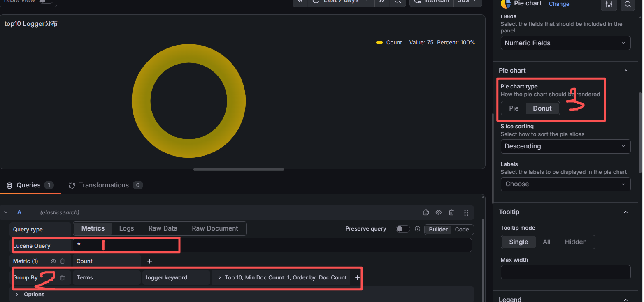Switch the query editor to Code mode
644x302 pixels.
462,229
